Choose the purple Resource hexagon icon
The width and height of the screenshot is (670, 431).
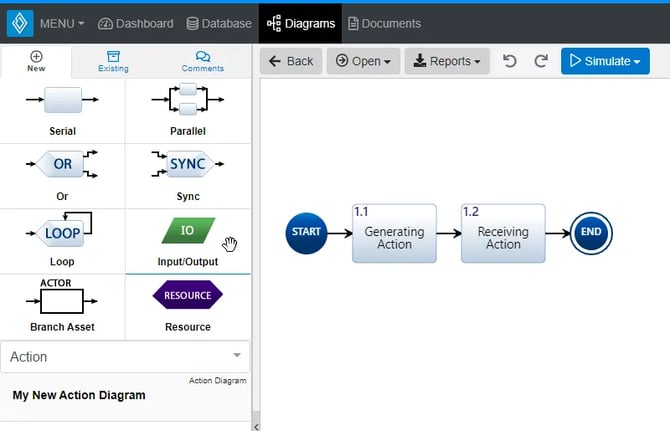[x=188, y=295]
